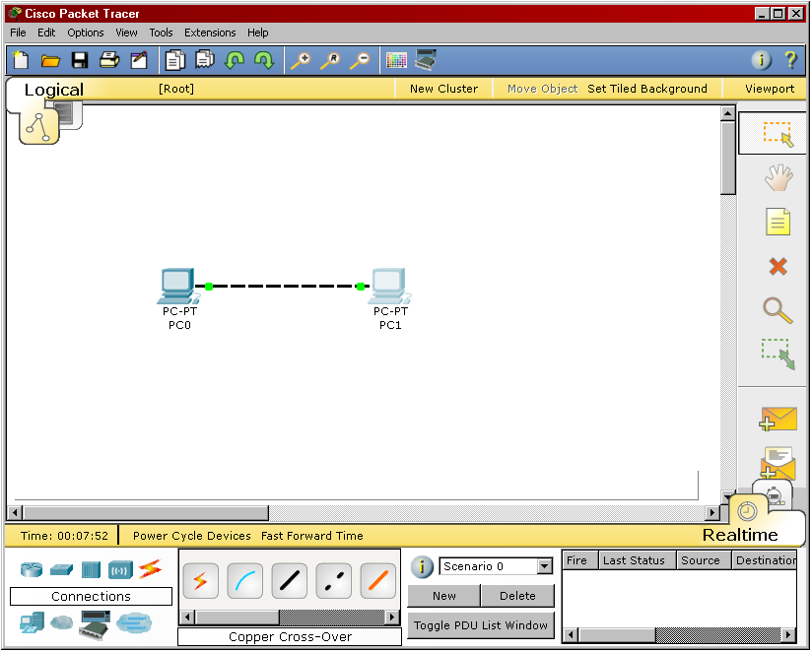
Task: Select the Hubs device category
Action: tap(91, 569)
